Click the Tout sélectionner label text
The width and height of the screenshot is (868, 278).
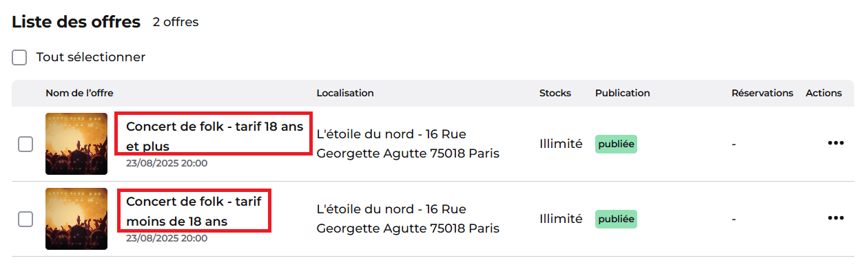91,57
